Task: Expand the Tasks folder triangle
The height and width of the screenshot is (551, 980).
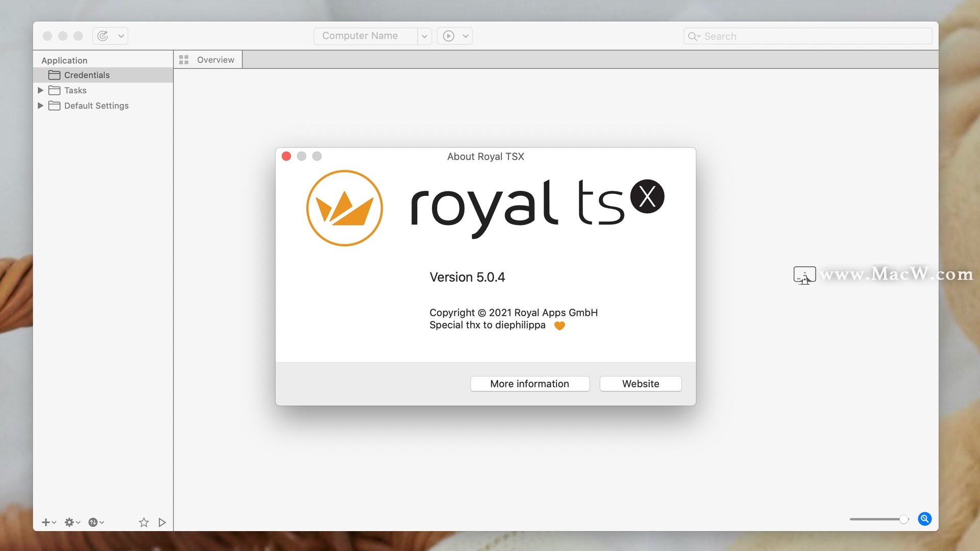Action: (40, 90)
